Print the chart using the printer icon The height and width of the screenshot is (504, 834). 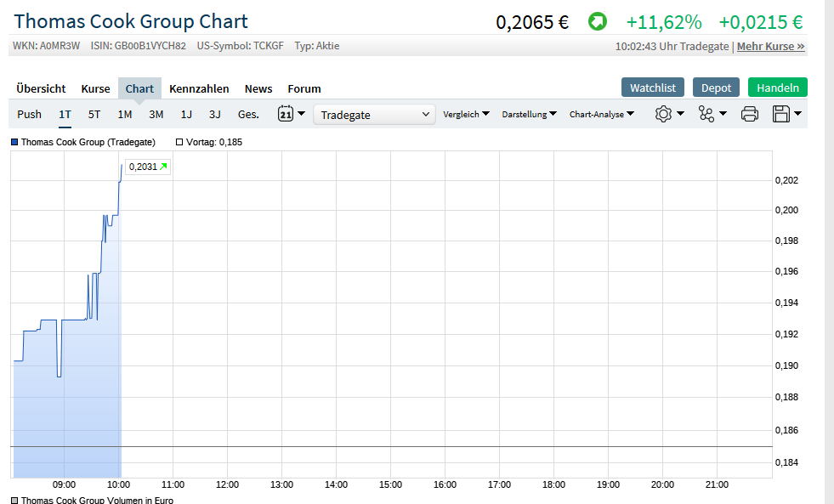tap(749, 113)
